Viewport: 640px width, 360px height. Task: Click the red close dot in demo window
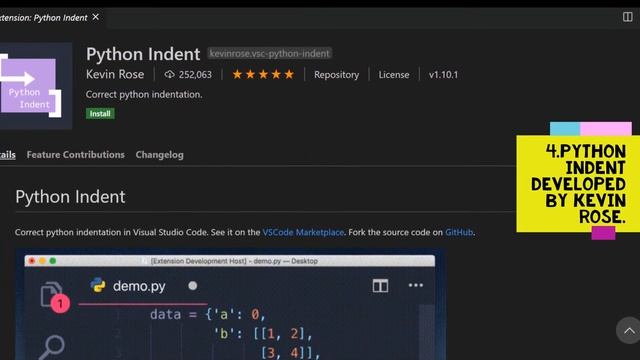[32, 261]
